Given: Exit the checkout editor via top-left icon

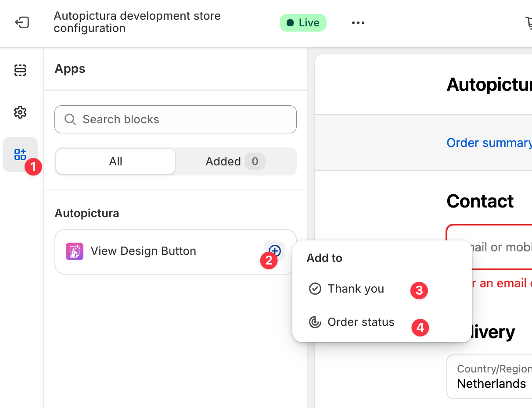Looking at the screenshot, I should click(22, 22).
